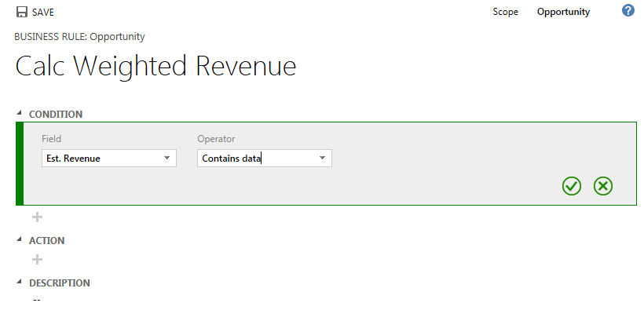This screenshot has width=644, height=310.
Task: Collapse the CONDITION section triangle
Action: (x=19, y=113)
